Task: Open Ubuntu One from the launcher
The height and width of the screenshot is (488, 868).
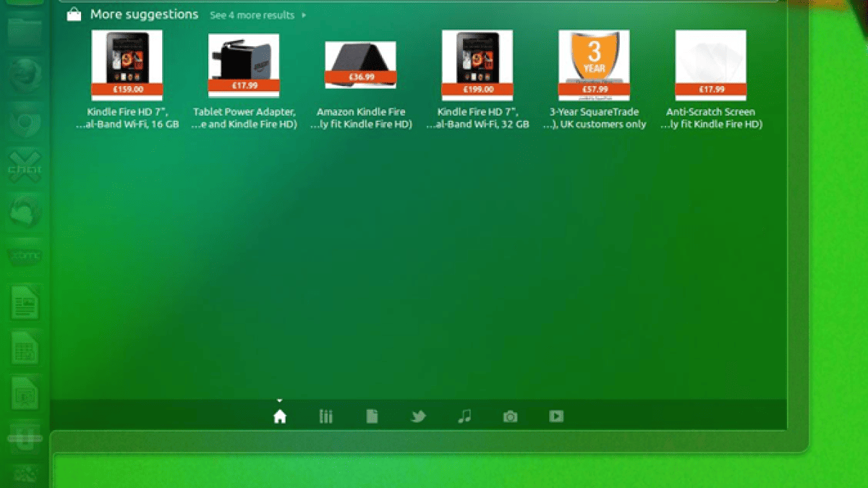Action: click(x=25, y=438)
